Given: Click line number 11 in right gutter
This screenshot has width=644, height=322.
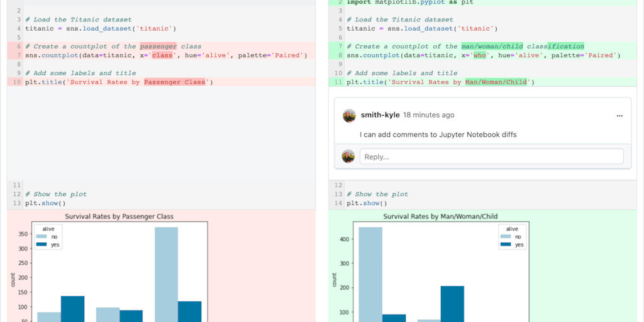Looking at the screenshot, I should click(339, 82).
